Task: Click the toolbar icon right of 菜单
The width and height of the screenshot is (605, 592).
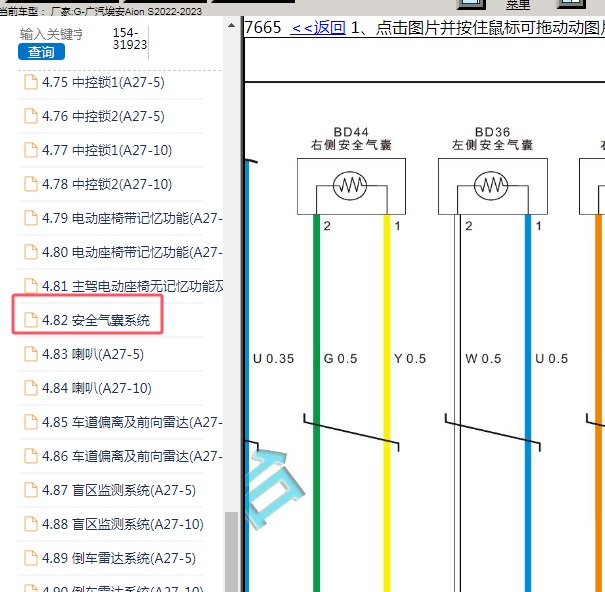Action: (571, 3)
